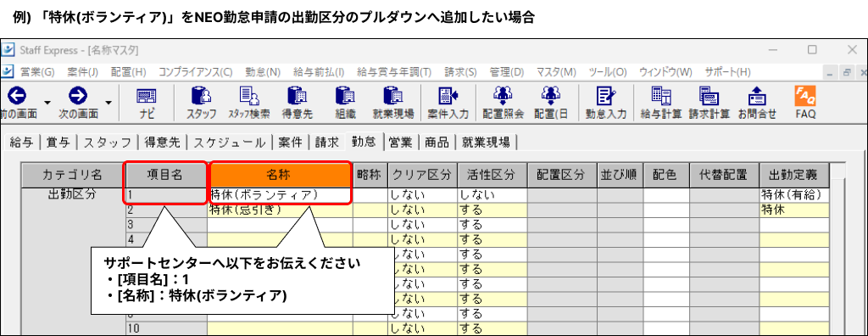868x336 pixels.
Task: Select the 特休(ボランティア) name cell
Action: click(280, 195)
